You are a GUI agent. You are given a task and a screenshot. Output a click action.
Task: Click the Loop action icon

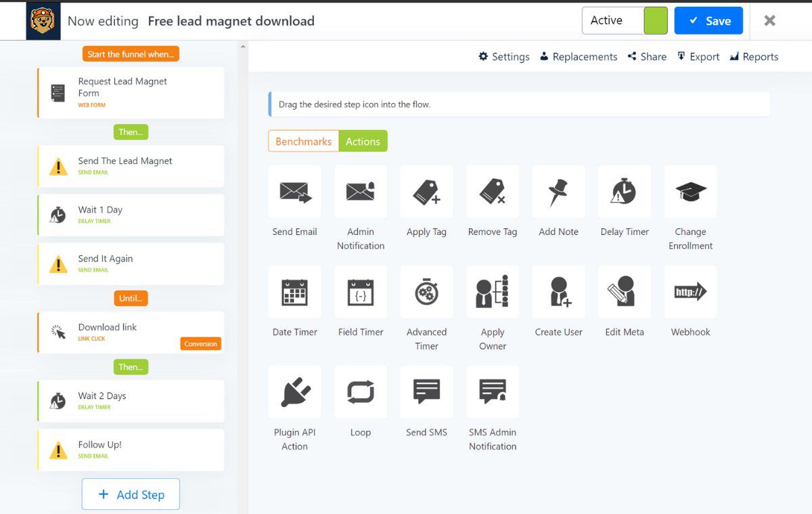pyautogui.click(x=360, y=391)
